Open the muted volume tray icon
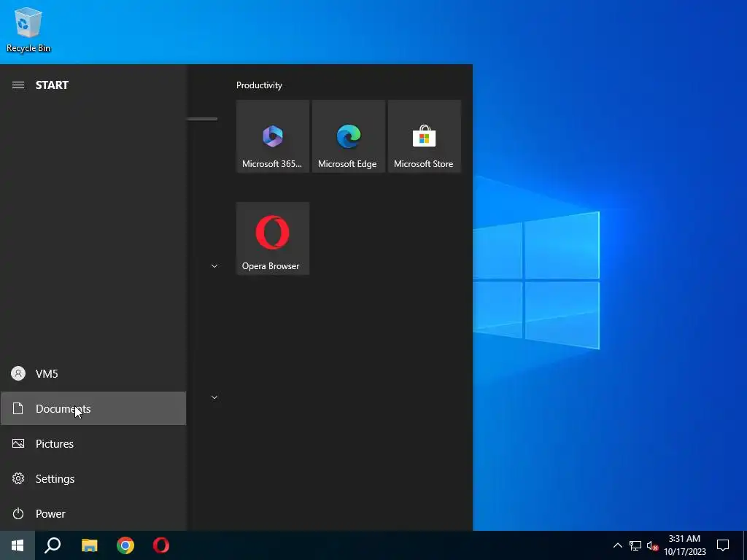Viewport: 747px width, 560px height. coord(652,545)
